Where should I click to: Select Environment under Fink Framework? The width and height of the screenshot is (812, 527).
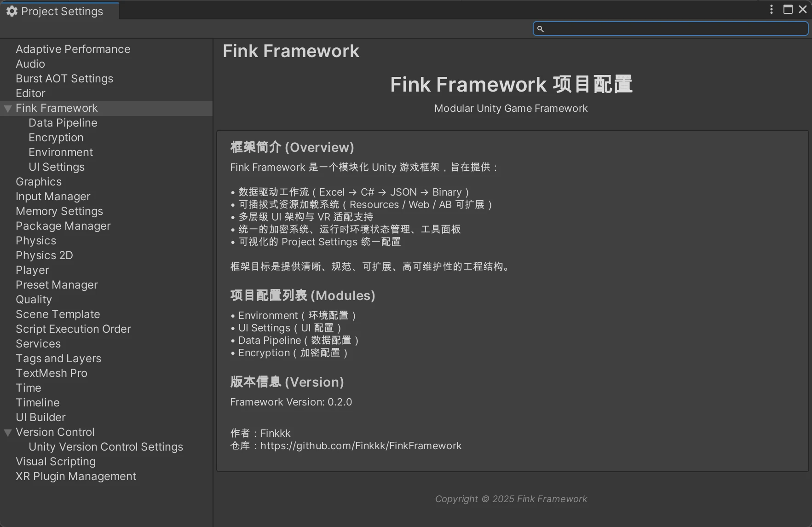click(x=60, y=152)
